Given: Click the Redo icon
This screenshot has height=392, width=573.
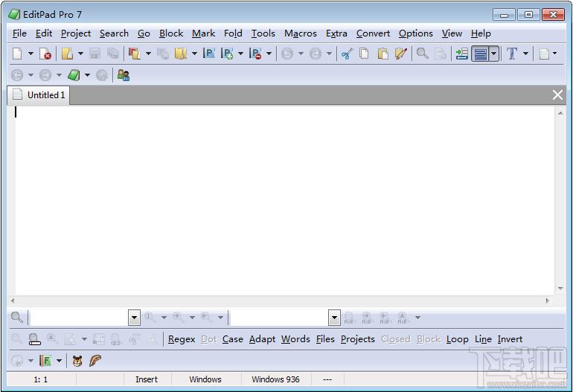Looking at the screenshot, I should [x=316, y=54].
